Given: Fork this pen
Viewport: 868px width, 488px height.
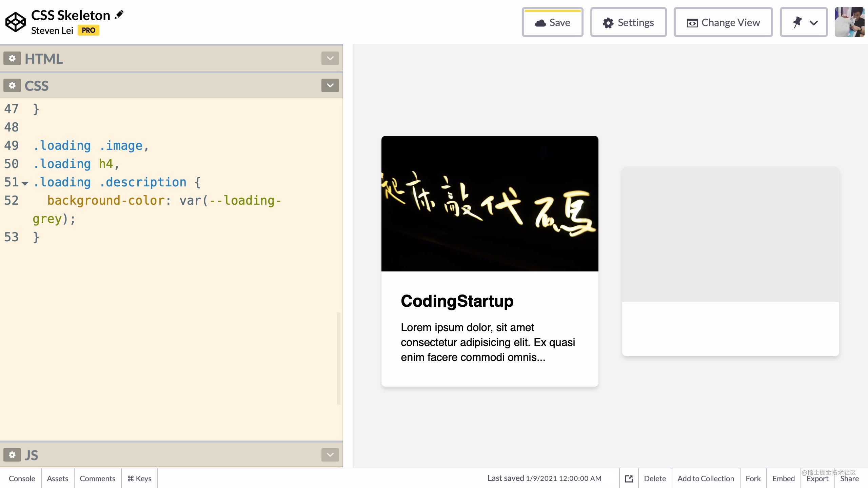Looking at the screenshot, I should pyautogui.click(x=753, y=479).
